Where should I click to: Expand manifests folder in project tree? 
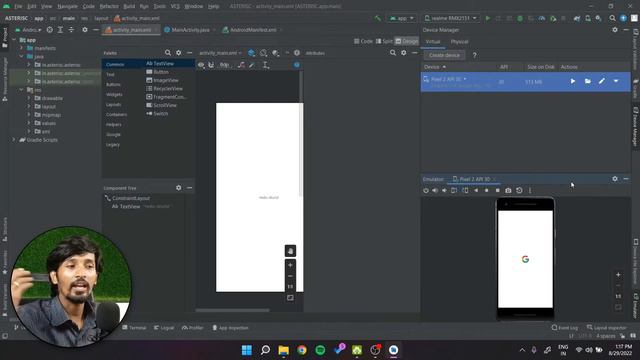click(22, 48)
